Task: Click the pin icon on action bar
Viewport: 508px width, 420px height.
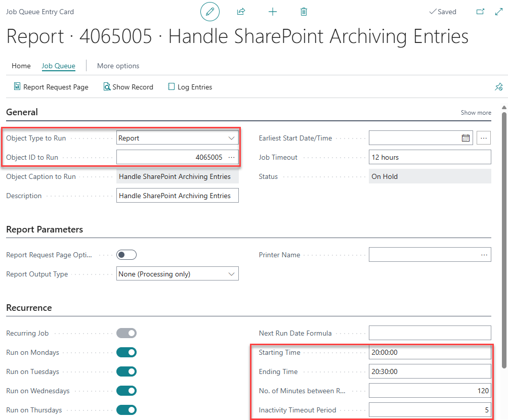Action: tap(498, 87)
